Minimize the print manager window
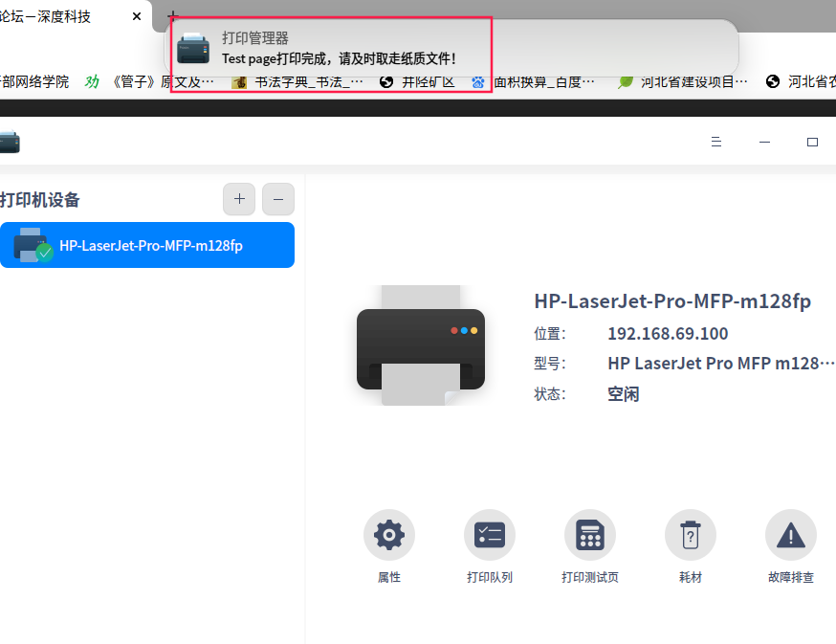The height and width of the screenshot is (644, 836). coord(764,142)
